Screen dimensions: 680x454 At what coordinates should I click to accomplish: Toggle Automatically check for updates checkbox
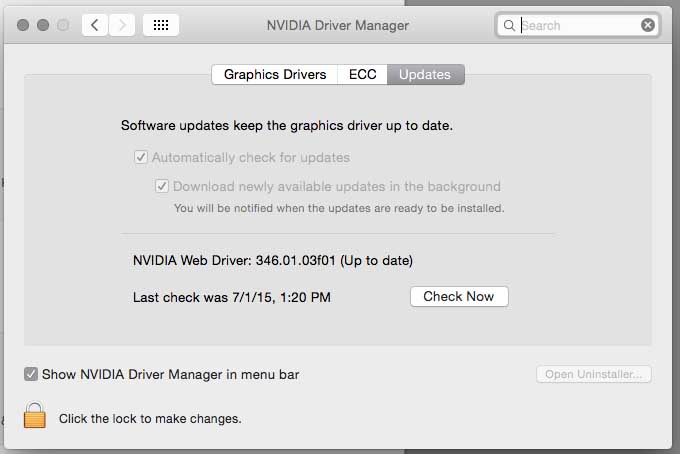(x=141, y=157)
